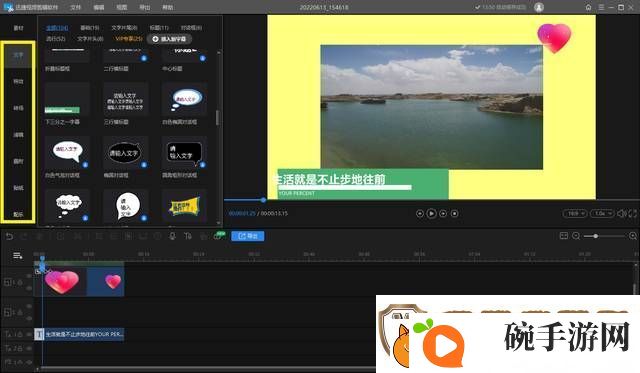Adjust the timeline zoom slider
Image resolution: width=640 pixels, height=373 pixels.
coord(596,236)
